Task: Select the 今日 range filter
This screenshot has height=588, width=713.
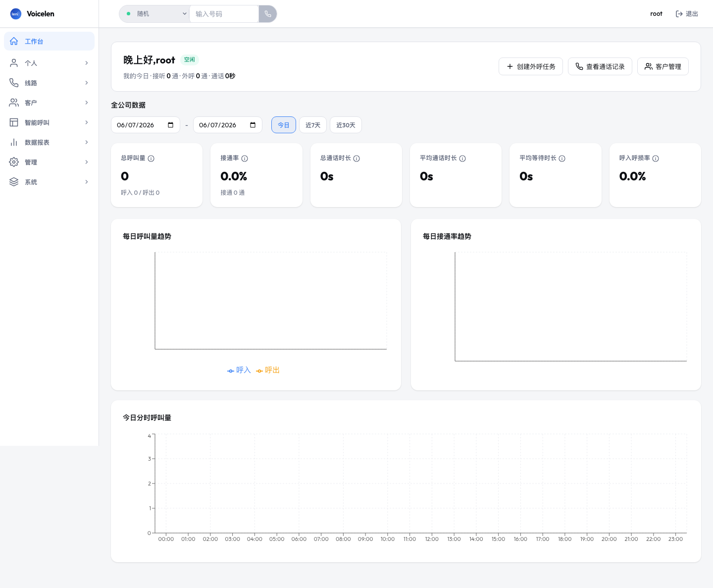Action: click(x=284, y=125)
